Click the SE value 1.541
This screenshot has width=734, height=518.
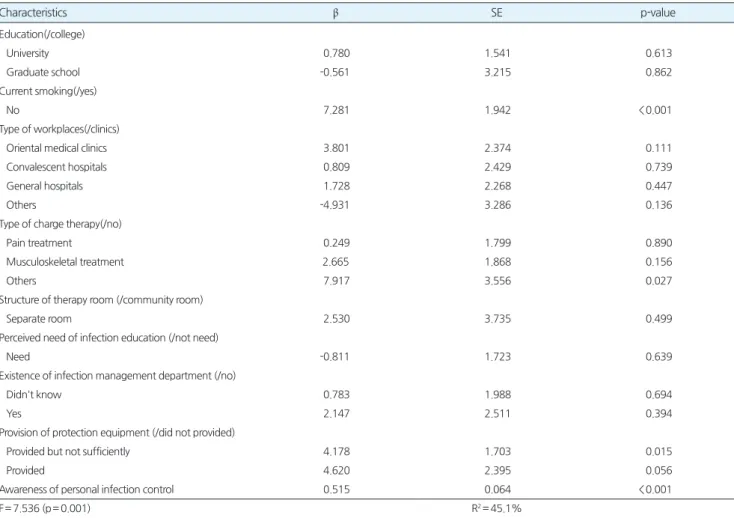point(498,53)
